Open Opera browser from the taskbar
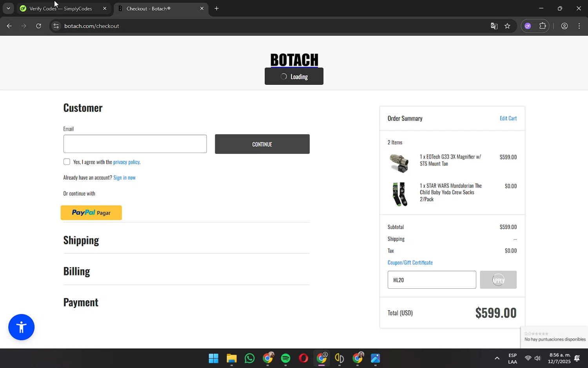Viewport: 588px width, 368px height. [x=304, y=358]
